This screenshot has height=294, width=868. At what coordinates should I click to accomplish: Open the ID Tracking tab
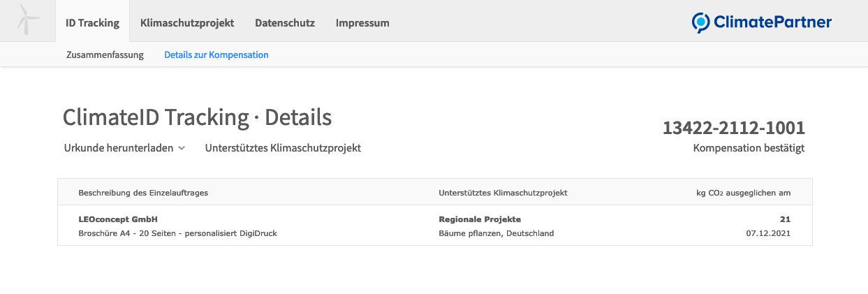[92, 22]
